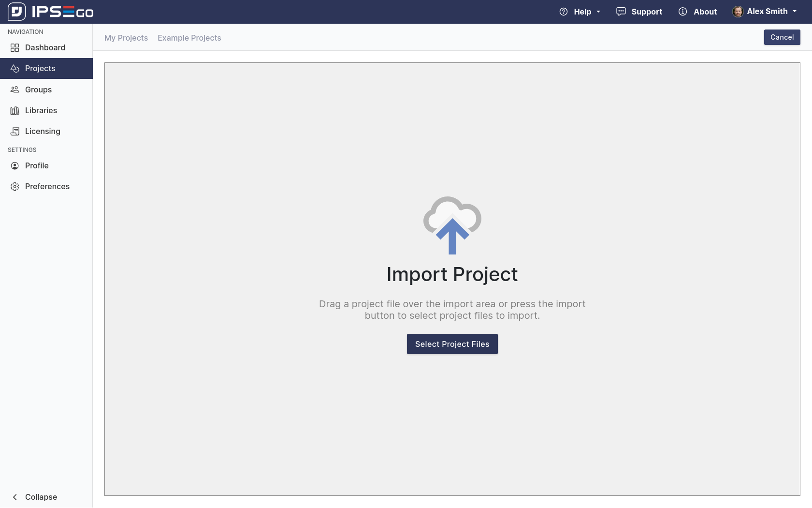This screenshot has height=508, width=812.
Task: Open Projects in the sidebar
Action: [x=40, y=68]
